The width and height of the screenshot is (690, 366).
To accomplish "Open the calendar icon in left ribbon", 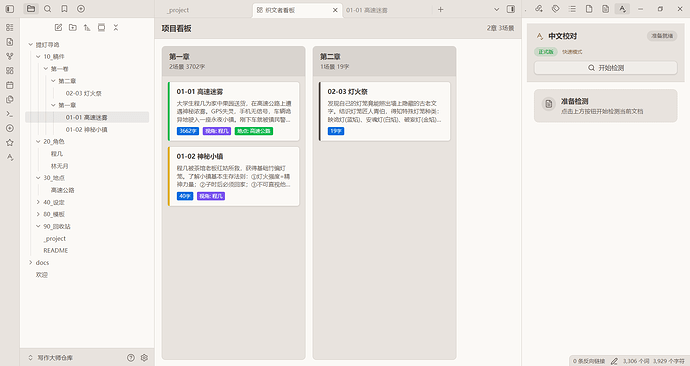I will coord(10,85).
